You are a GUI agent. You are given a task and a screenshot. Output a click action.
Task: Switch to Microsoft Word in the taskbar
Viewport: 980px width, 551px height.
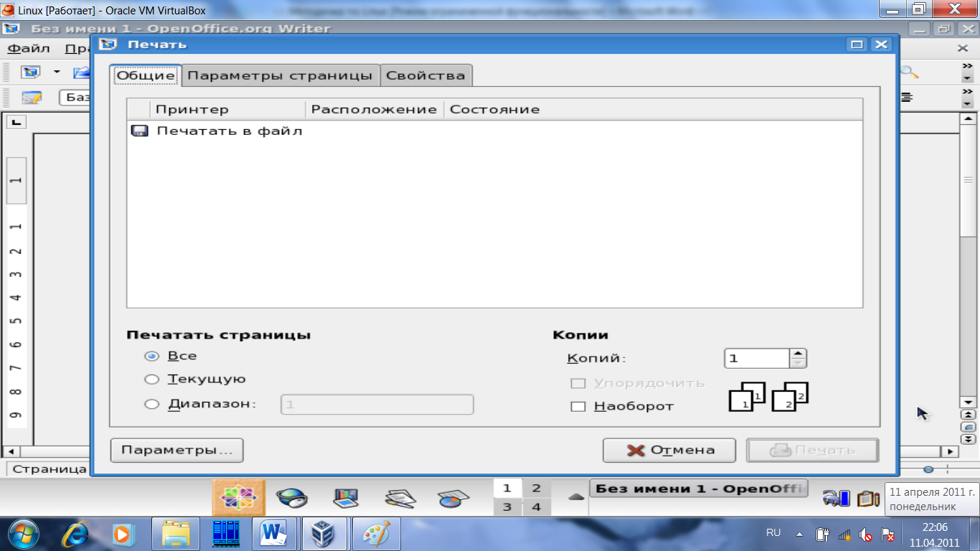pos(274,534)
